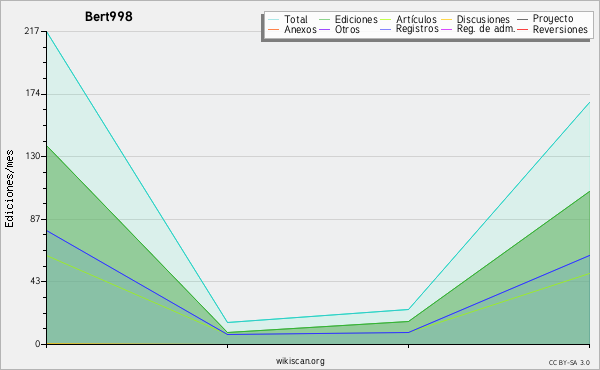Click the 217 y-axis value
Viewport: 600px width, 370px height.
click(x=31, y=31)
